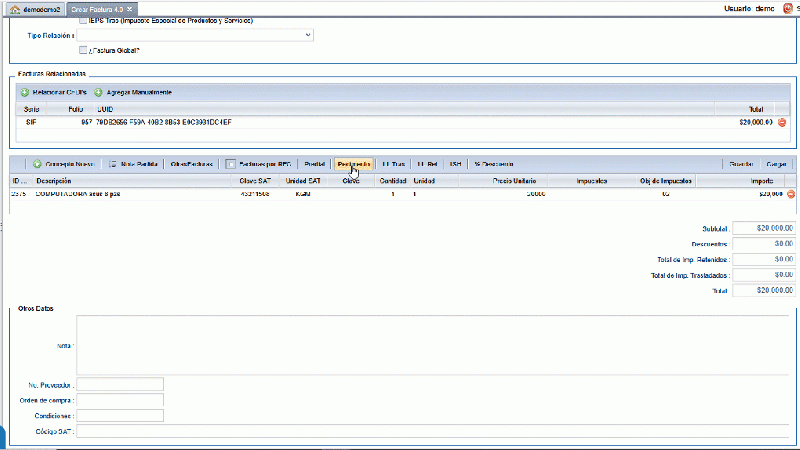Close the Crear Factura 4.0 tab
This screenshot has height=450, width=800.
tap(130, 8)
